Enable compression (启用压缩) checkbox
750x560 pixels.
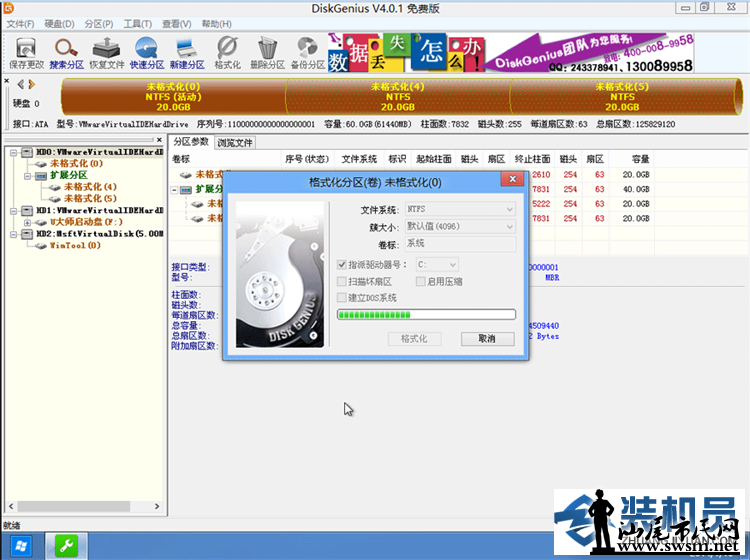tap(420, 281)
